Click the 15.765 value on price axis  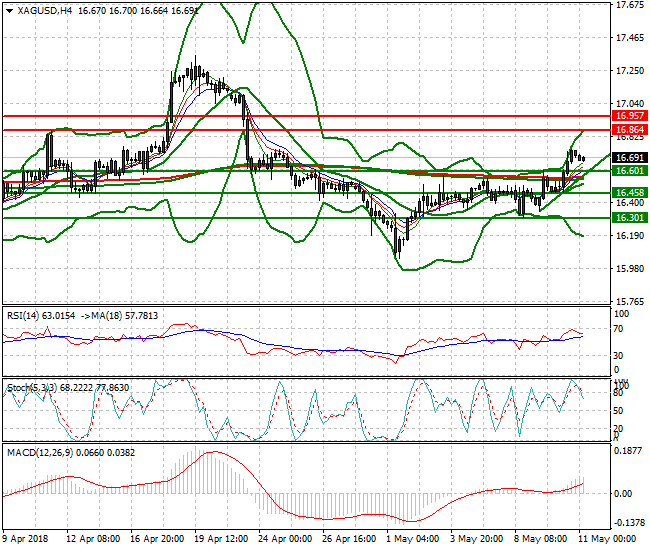(628, 301)
